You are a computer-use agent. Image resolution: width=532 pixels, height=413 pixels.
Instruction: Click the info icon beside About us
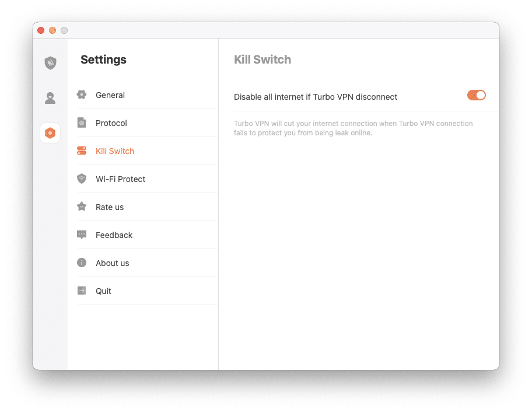tap(82, 262)
